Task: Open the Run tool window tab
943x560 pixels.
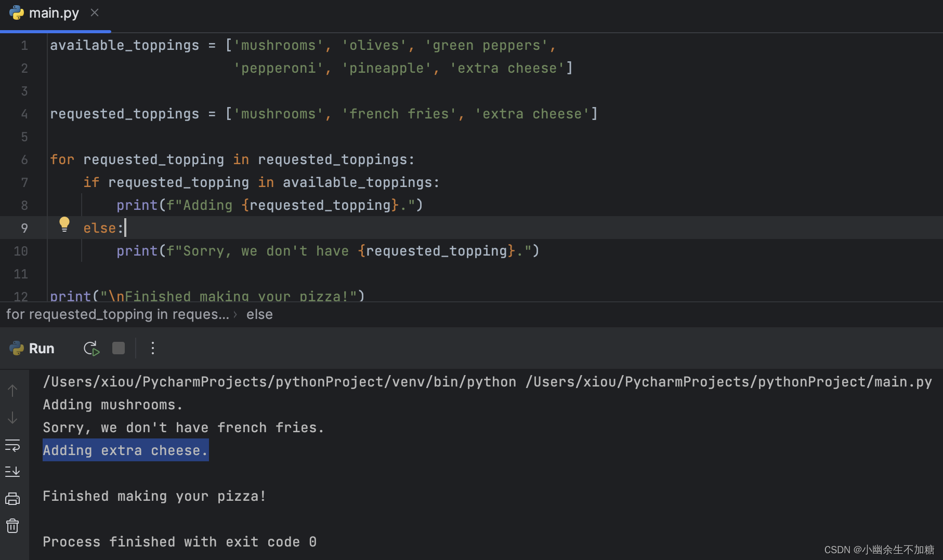Action: pyautogui.click(x=32, y=348)
